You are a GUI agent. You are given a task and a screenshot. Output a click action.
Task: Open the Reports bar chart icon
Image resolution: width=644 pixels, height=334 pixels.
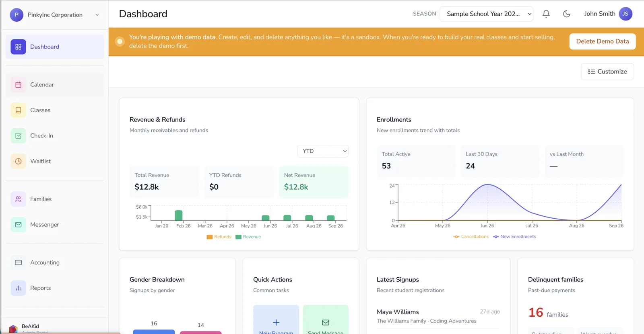coord(18,288)
